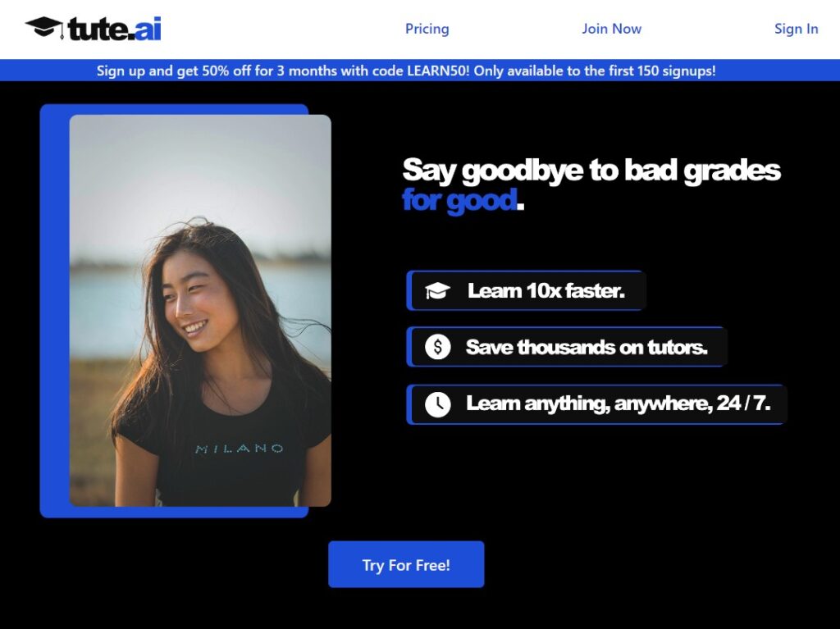Screen dimensions: 840x629
Task: Click the blue "for good" text
Action: [x=459, y=200]
